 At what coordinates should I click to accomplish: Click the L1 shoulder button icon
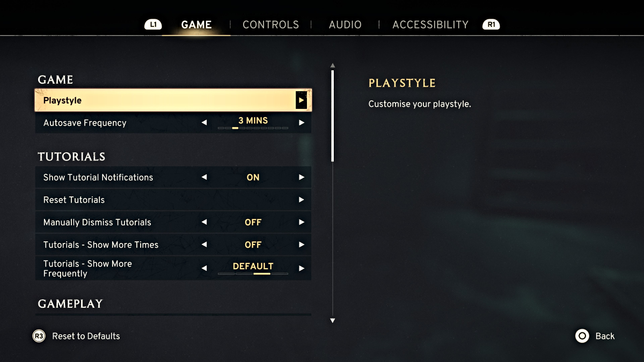pos(153,24)
